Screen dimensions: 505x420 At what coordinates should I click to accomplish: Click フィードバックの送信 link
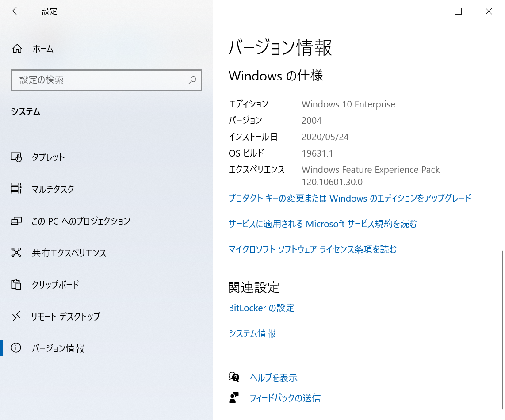[x=285, y=398]
